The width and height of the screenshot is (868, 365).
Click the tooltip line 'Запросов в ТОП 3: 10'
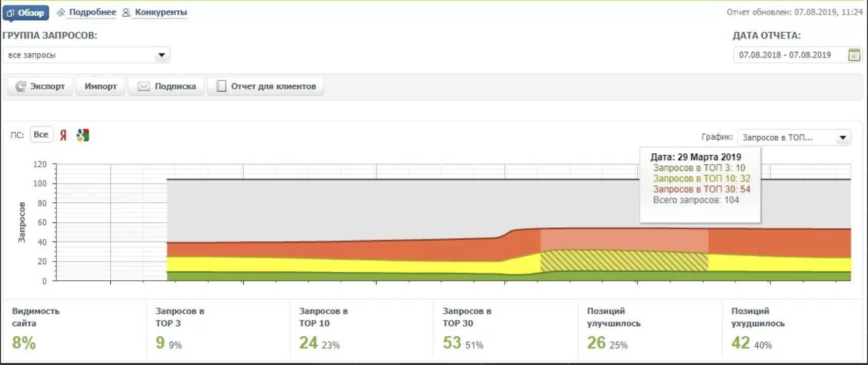699,168
